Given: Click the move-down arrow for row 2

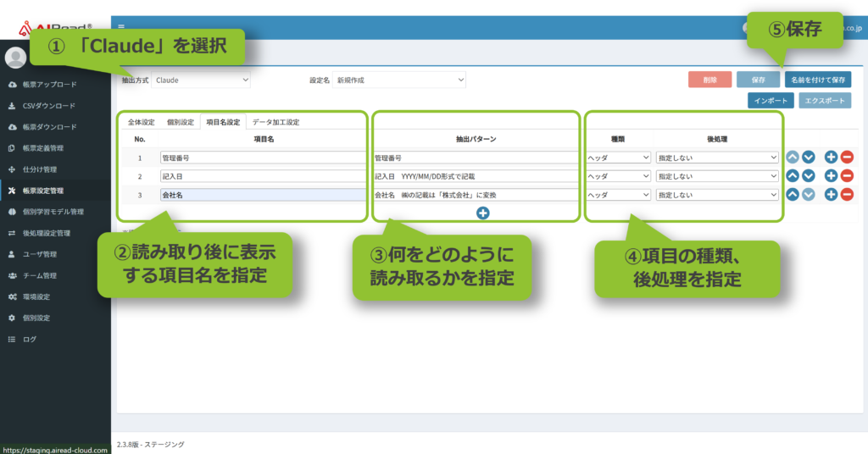Looking at the screenshot, I should point(809,175).
